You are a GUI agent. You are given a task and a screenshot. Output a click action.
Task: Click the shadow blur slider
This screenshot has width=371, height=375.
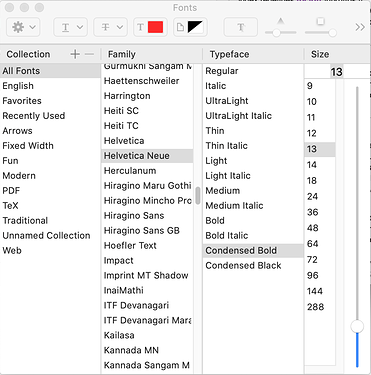point(321,32)
